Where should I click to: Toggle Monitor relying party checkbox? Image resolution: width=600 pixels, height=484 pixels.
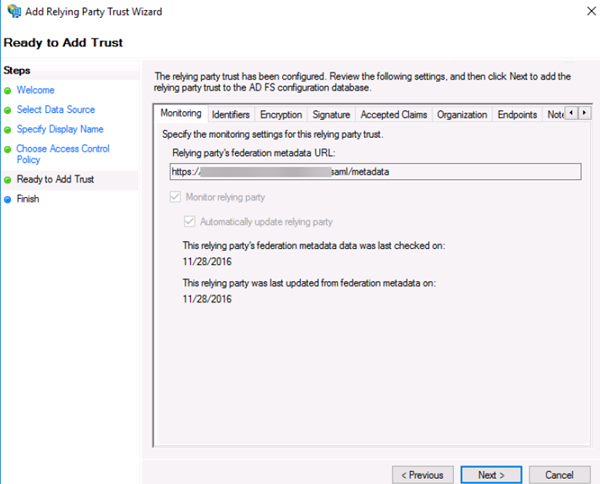[x=175, y=197]
